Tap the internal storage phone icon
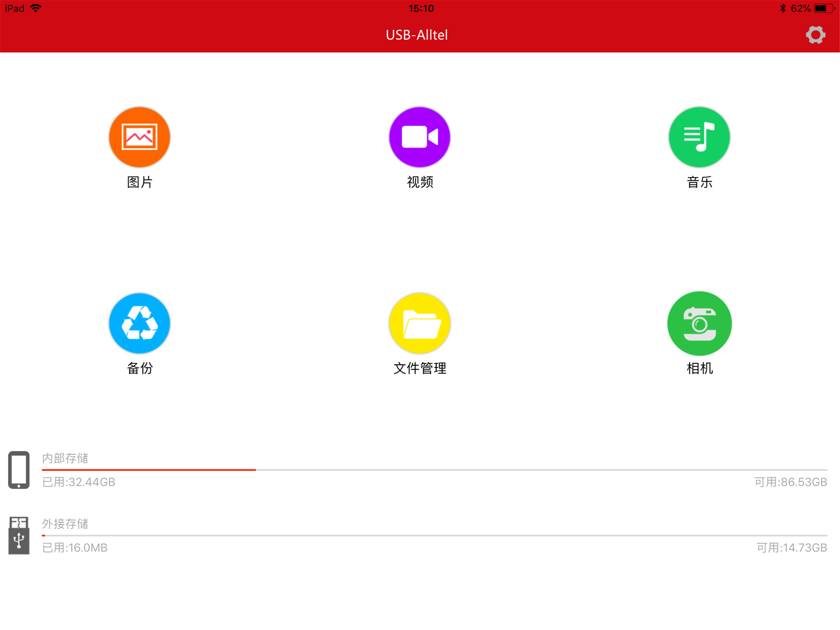Image resolution: width=840 pixels, height=630 pixels. pyautogui.click(x=19, y=470)
